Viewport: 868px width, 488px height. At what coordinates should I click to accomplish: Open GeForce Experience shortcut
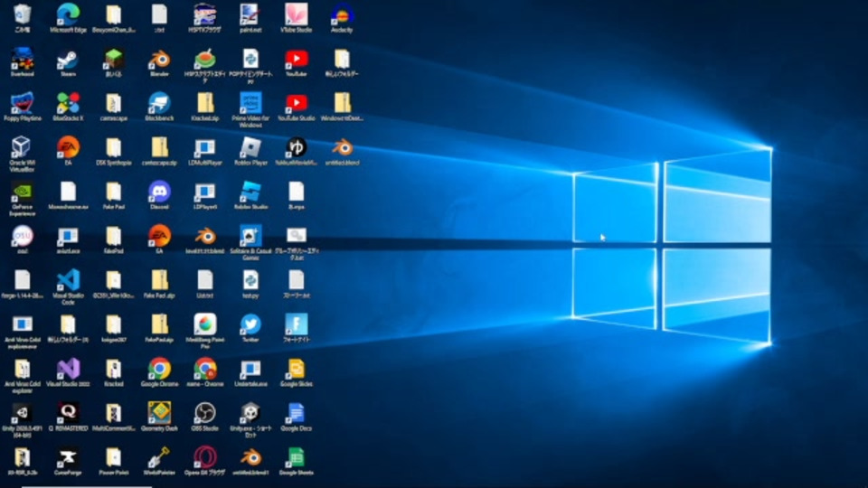(22, 192)
